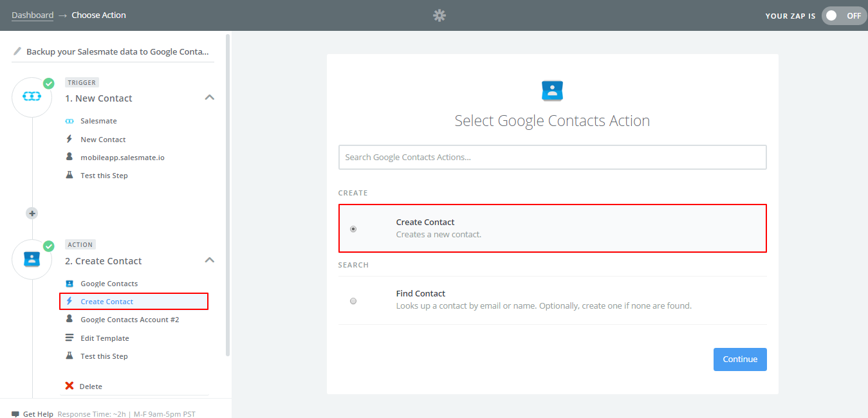
Task: Click the small Salesmate icon in trigger steps
Action: tap(69, 121)
